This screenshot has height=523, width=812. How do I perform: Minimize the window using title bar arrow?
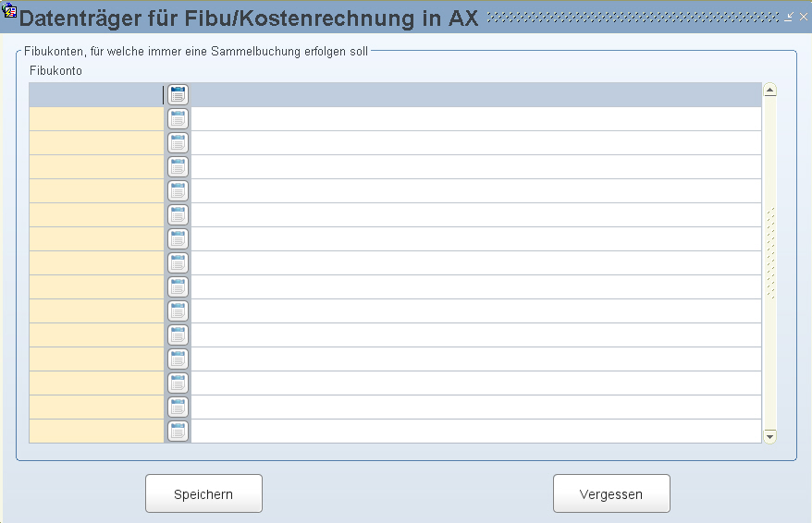click(x=788, y=17)
